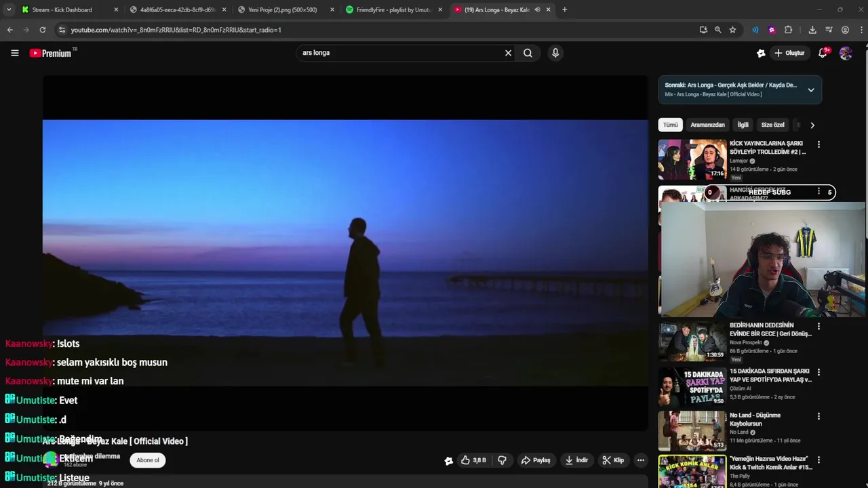Go back in the browser

[9, 30]
